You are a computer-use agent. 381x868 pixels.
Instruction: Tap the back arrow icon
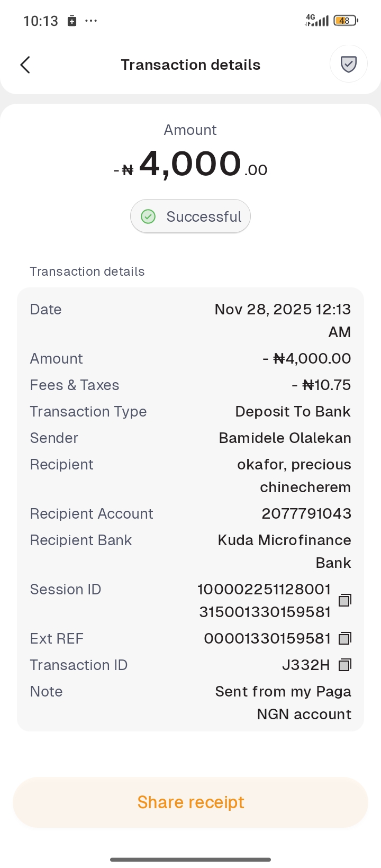click(x=25, y=65)
